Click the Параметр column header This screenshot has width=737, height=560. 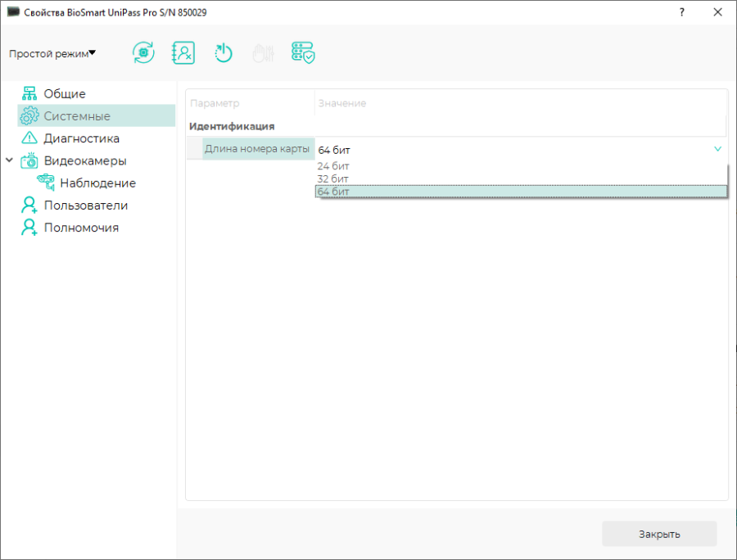click(215, 103)
